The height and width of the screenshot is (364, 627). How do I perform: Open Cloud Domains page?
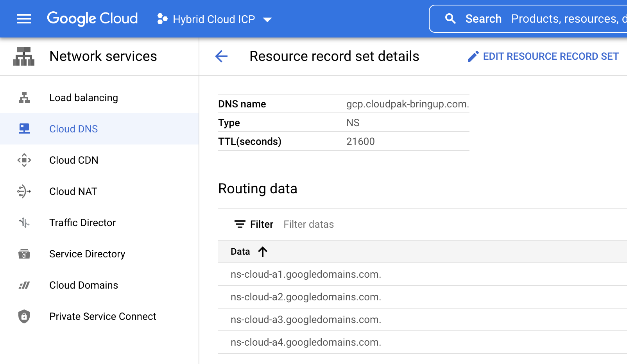pos(99,285)
